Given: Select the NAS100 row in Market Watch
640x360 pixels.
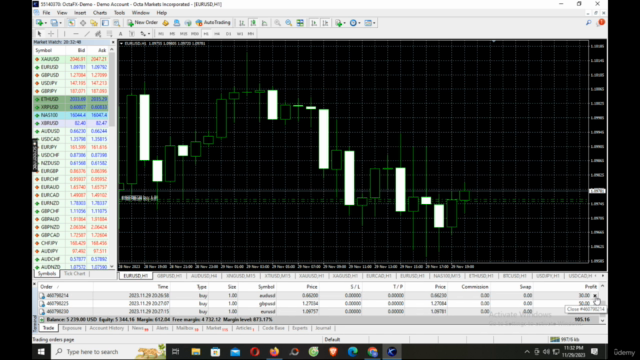Looking at the screenshot, I should 71,115.
